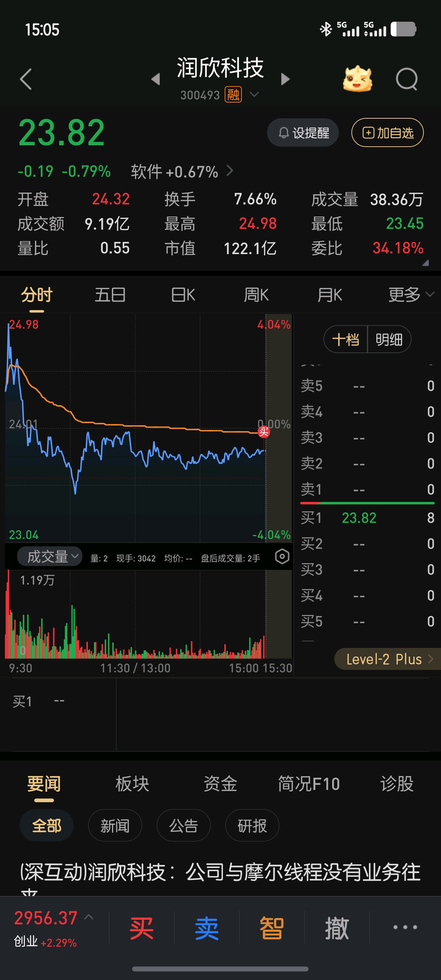Switch to 板块 section tab
This screenshot has height=980, width=441.
tap(132, 784)
